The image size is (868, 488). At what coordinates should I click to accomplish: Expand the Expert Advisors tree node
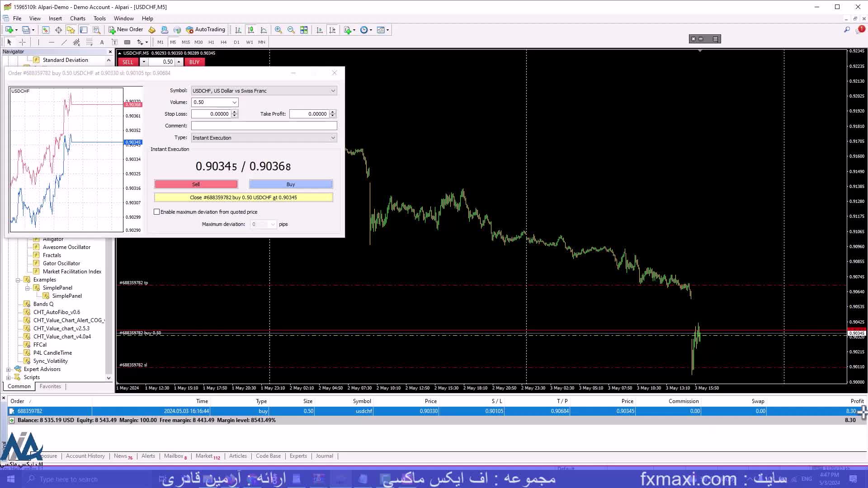[x=9, y=370]
